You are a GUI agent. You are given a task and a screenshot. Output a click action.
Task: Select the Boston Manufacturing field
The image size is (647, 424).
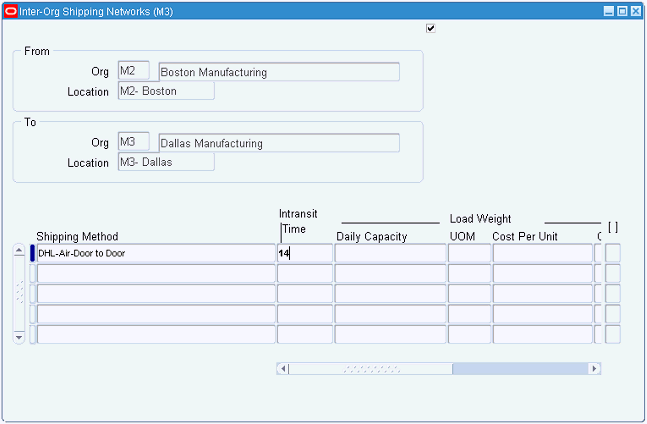point(279,72)
